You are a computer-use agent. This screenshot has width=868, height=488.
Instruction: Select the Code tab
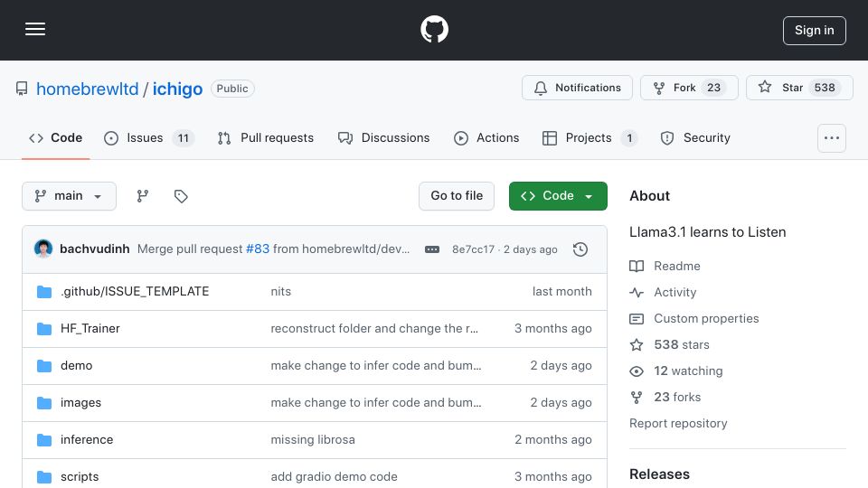(56, 137)
